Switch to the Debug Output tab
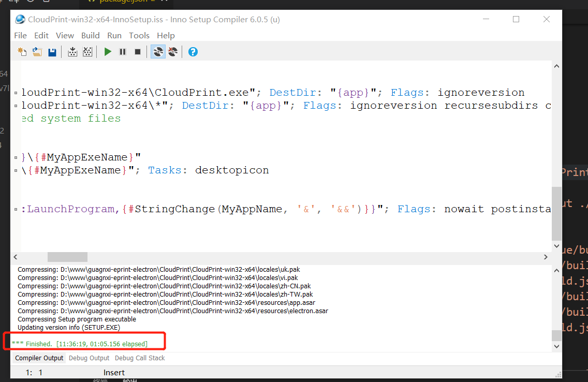Image resolution: width=588 pixels, height=382 pixels. 89,358
